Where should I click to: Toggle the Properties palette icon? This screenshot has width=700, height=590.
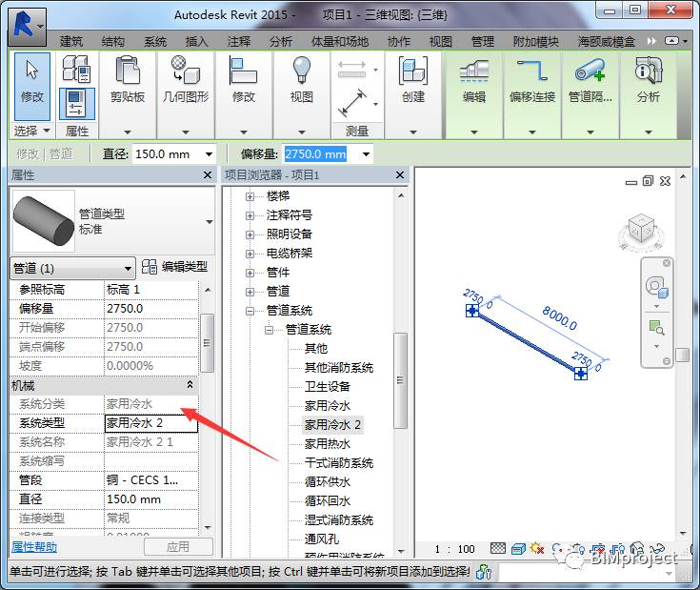click(77, 104)
